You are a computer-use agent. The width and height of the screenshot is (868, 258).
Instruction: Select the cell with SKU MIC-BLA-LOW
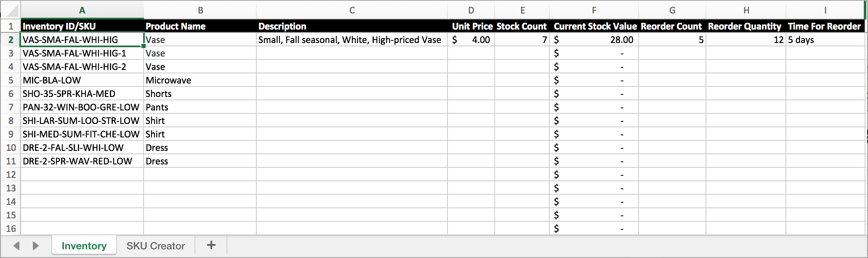point(82,80)
